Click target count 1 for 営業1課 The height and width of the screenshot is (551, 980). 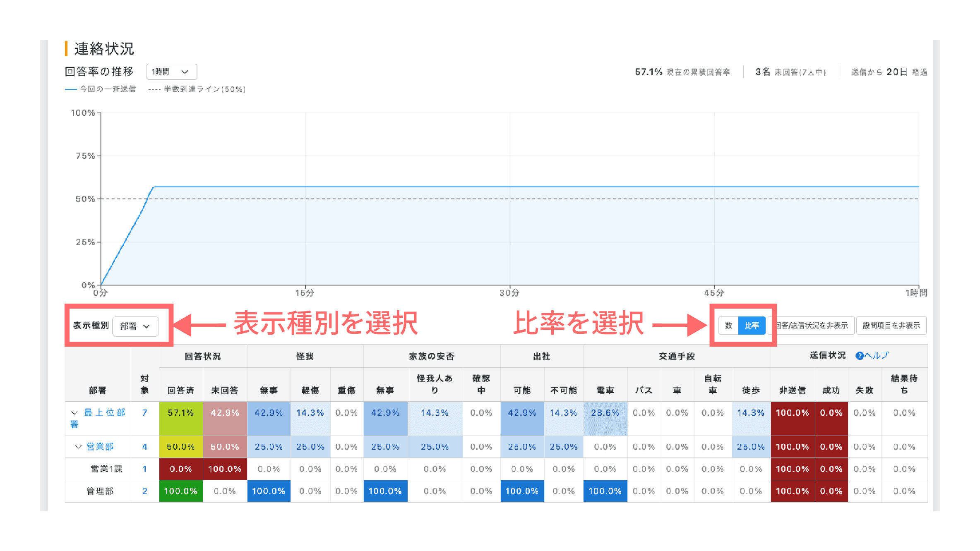pos(144,469)
